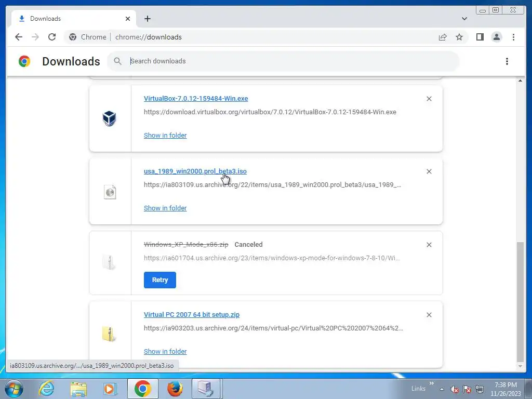Click the vertical scrollbar thumb
Image resolution: width=532 pixels, height=399 pixels.
[x=520, y=302]
